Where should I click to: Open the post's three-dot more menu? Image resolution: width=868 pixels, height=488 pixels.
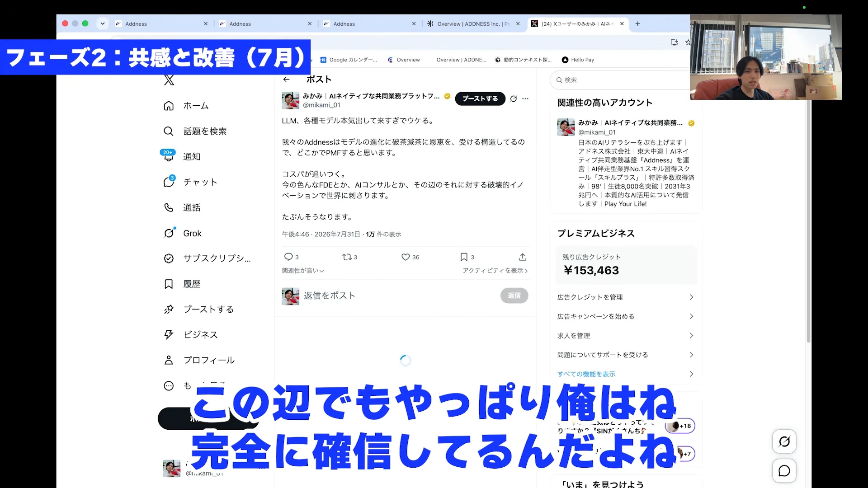[x=525, y=99]
